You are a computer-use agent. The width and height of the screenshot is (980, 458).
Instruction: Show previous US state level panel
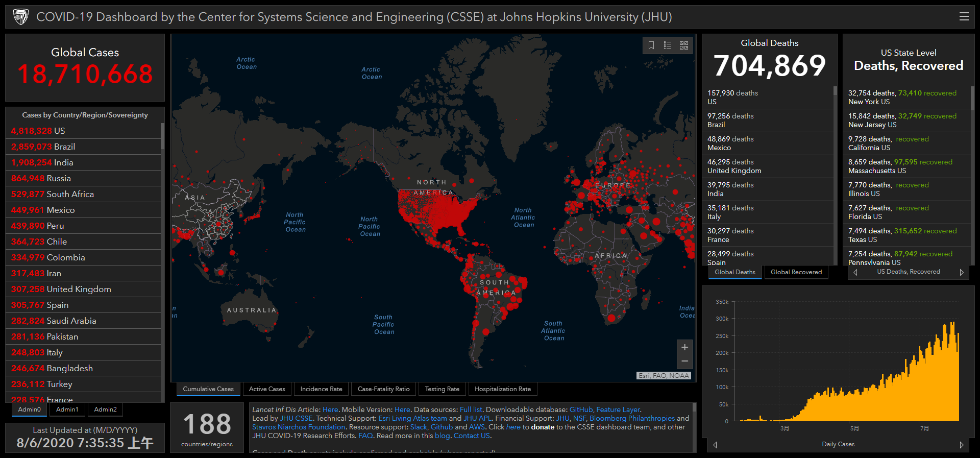click(855, 272)
